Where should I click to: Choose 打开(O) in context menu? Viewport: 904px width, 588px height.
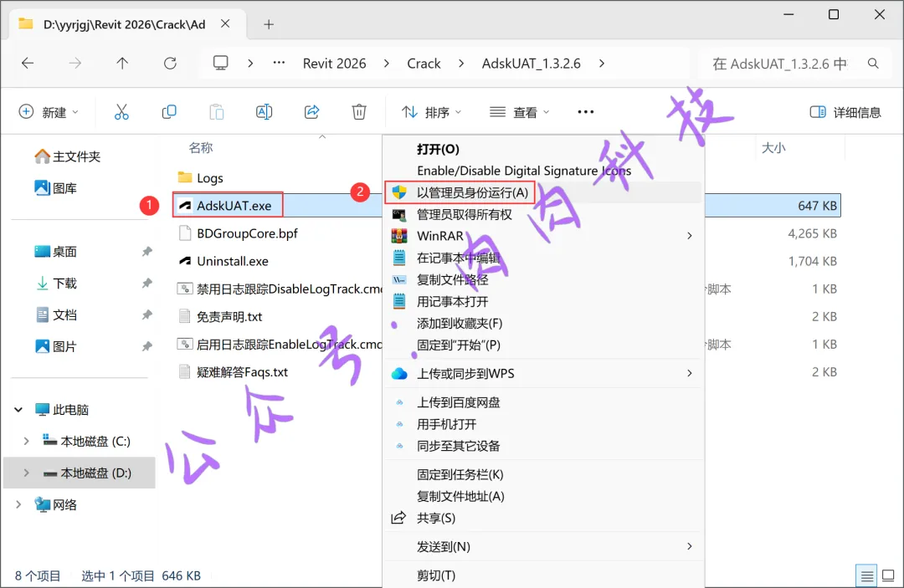543,149
